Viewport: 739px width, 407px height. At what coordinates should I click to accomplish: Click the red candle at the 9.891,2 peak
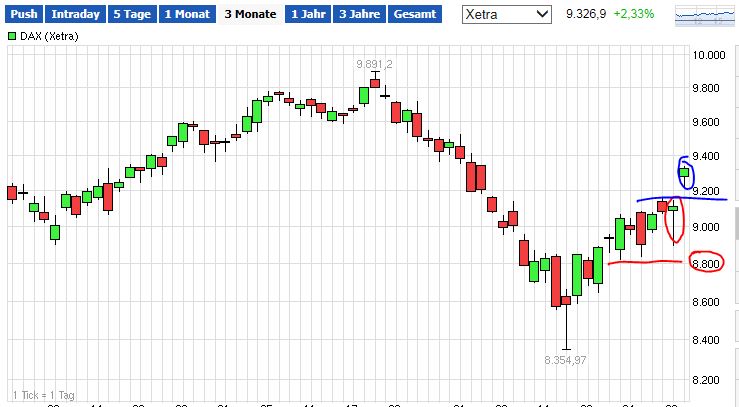375,83
